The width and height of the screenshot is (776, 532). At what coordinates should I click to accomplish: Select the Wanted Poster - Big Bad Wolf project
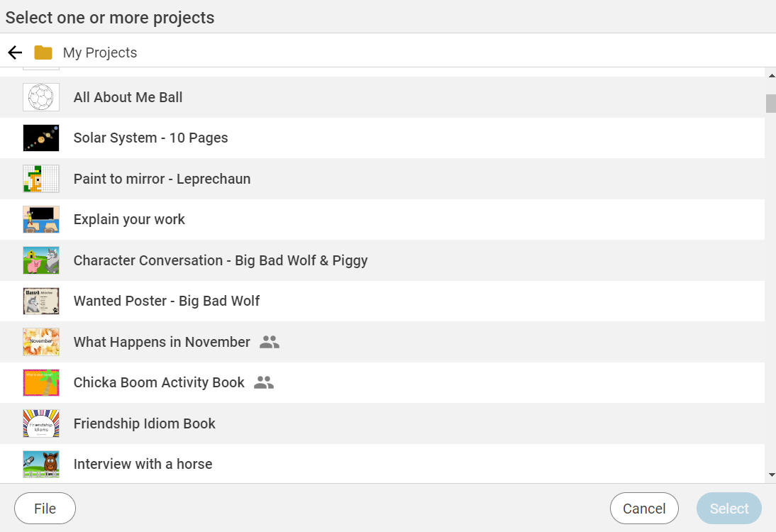pos(166,301)
